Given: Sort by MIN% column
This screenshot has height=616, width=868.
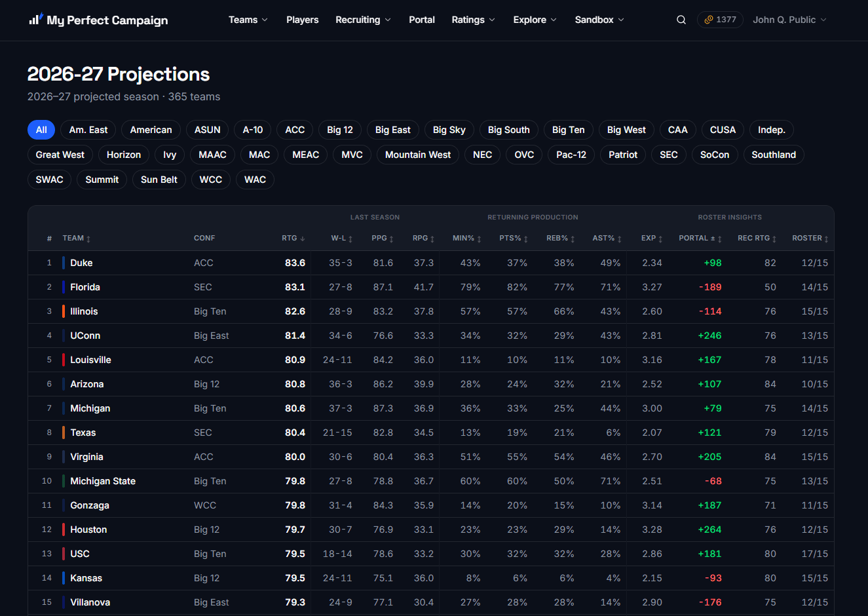Looking at the screenshot, I should tap(467, 239).
